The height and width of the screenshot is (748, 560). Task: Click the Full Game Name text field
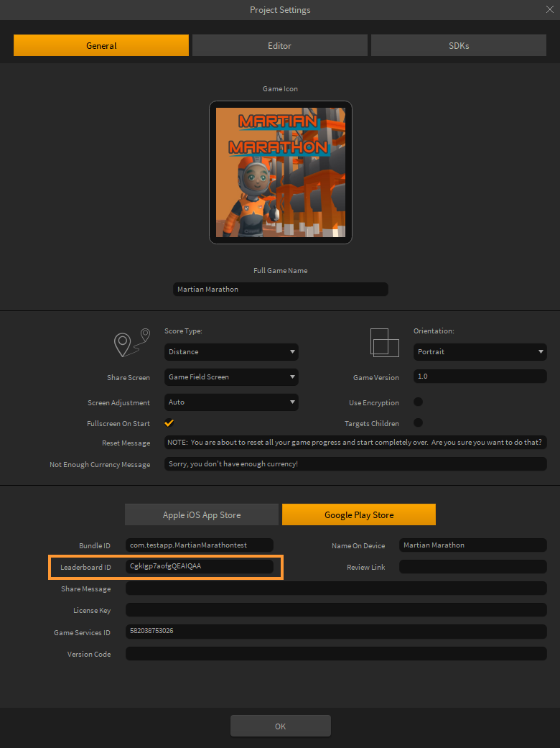[x=280, y=289]
